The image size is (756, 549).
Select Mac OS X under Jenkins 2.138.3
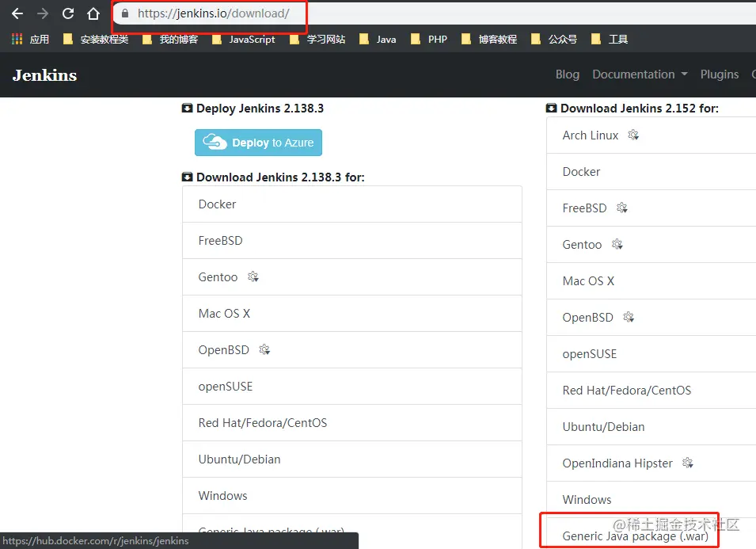(x=352, y=314)
